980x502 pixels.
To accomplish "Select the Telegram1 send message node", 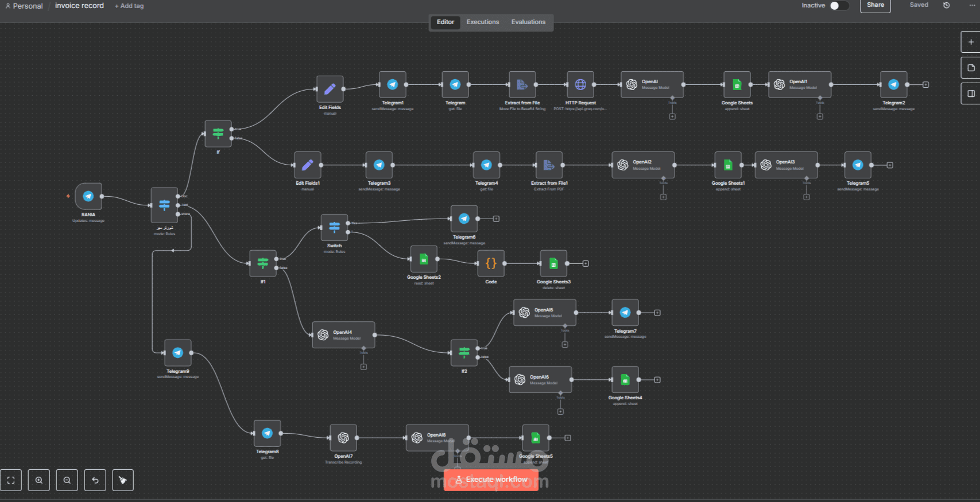I will pyautogui.click(x=393, y=84).
